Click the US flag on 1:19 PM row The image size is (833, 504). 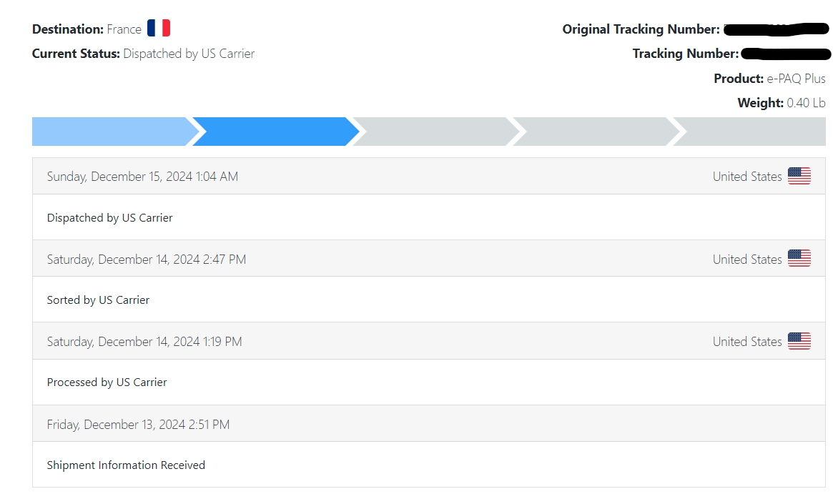pyautogui.click(x=799, y=341)
